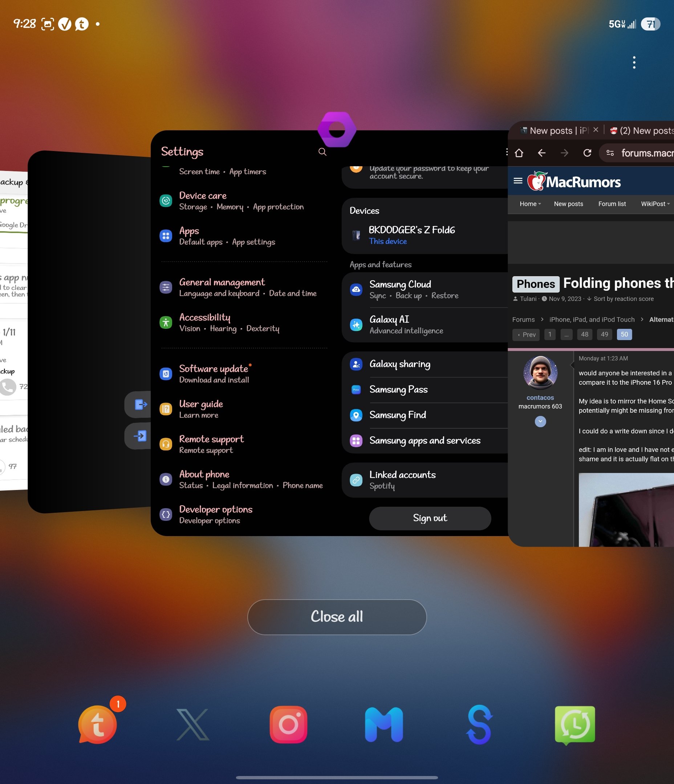
Task: Tap the lower split-screen arrow button
Action: pyautogui.click(x=138, y=436)
